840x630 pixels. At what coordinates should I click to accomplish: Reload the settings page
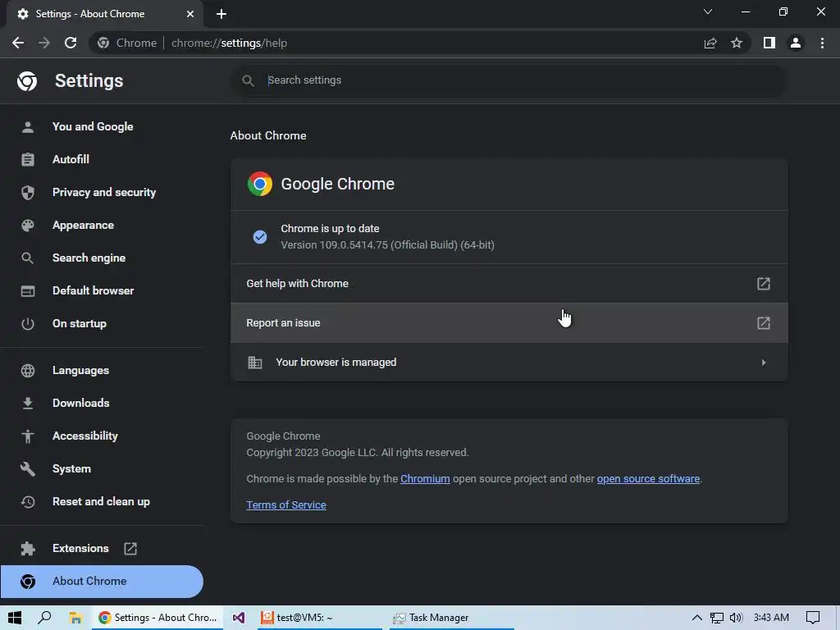pyautogui.click(x=71, y=43)
